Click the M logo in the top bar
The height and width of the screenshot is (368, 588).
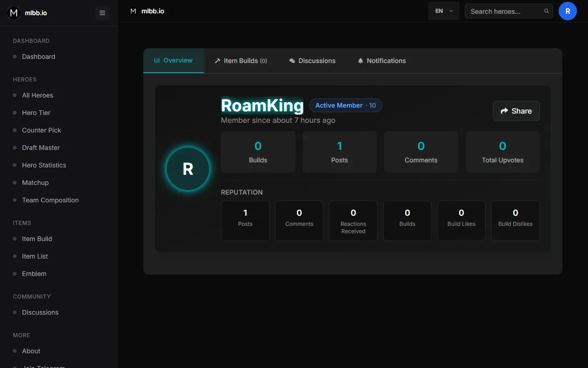(x=133, y=11)
